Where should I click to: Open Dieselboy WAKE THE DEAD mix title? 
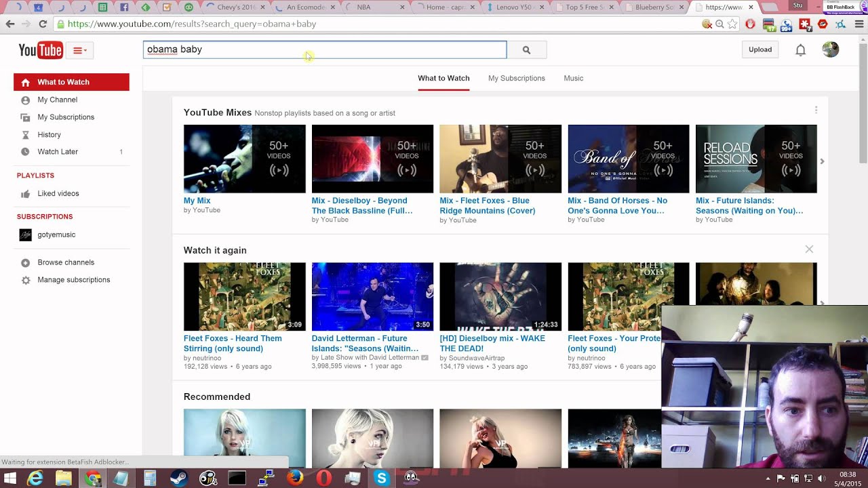pyautogui.click(x=492, y=343)
